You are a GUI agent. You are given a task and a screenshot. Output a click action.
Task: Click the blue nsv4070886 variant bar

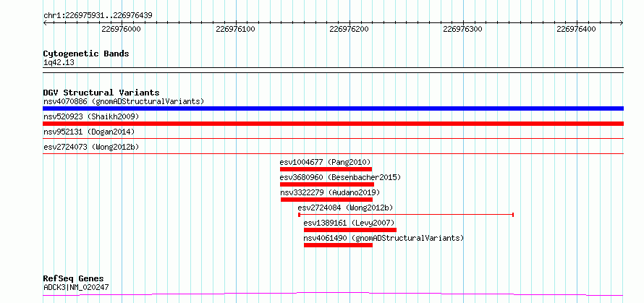(x=333, y=108)
